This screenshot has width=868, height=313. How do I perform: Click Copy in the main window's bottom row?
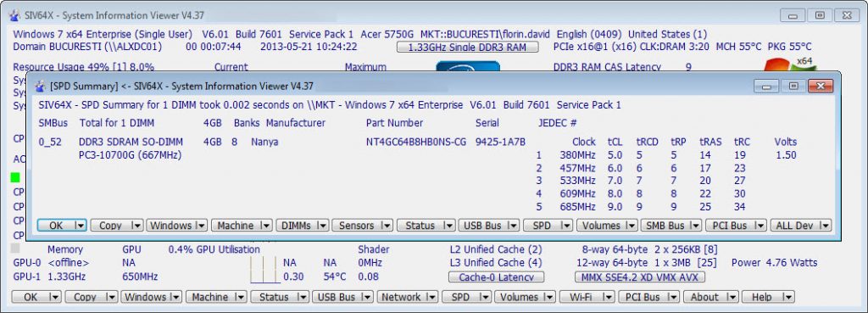click(x=92, y=297)
